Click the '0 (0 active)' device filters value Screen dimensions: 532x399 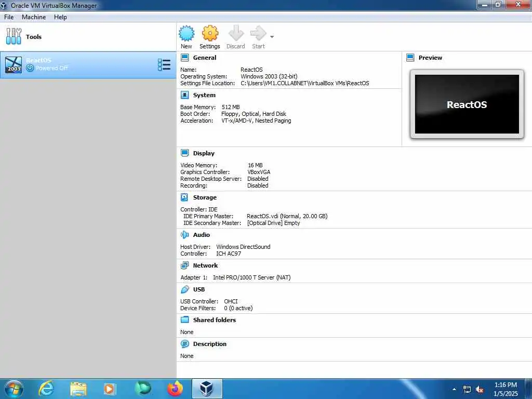coord(238,308)
